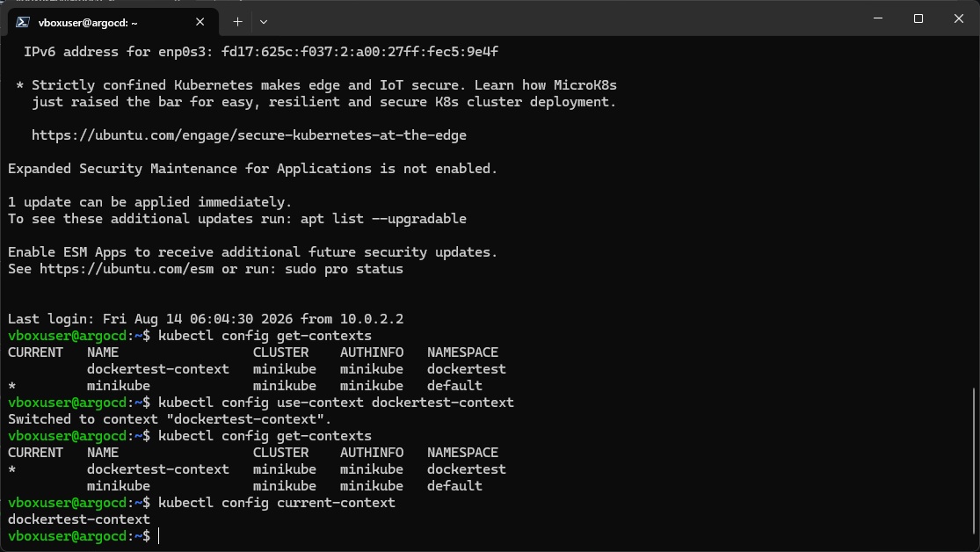This screenshot has width=980, height=552.
Task: Click the 'Last login' line text
Action: point(206,319)
